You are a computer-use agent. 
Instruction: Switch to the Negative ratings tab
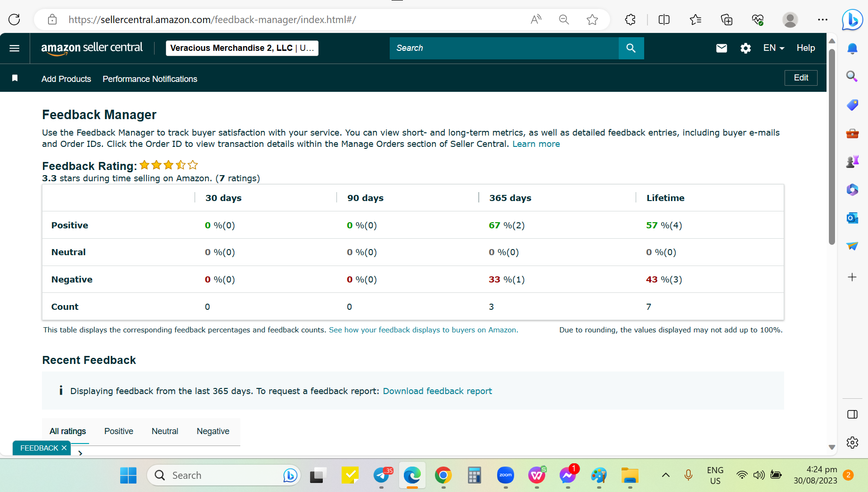coord(213,431)
